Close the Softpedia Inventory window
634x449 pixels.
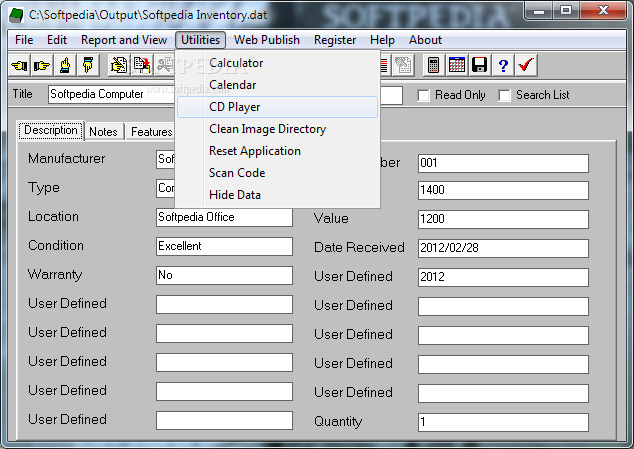coord(603,11)
